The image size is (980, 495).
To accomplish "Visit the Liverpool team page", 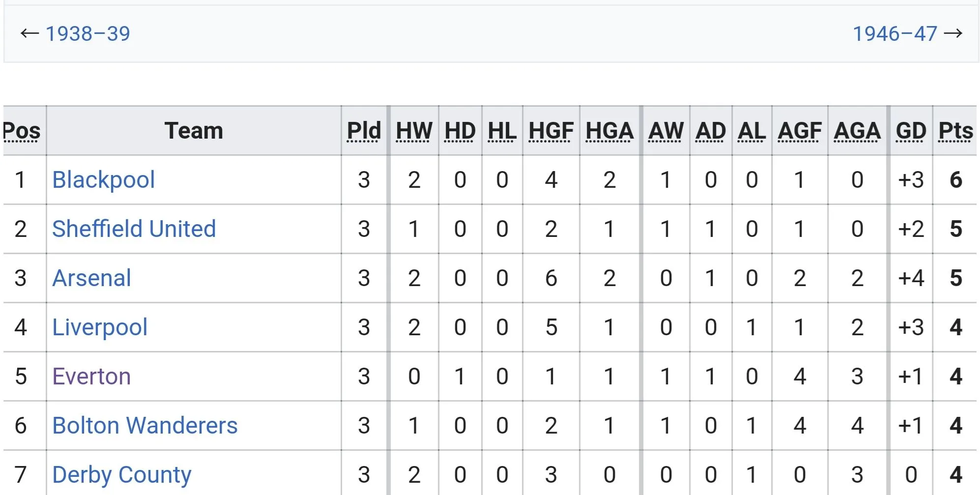I will click(x=99, y=327).
